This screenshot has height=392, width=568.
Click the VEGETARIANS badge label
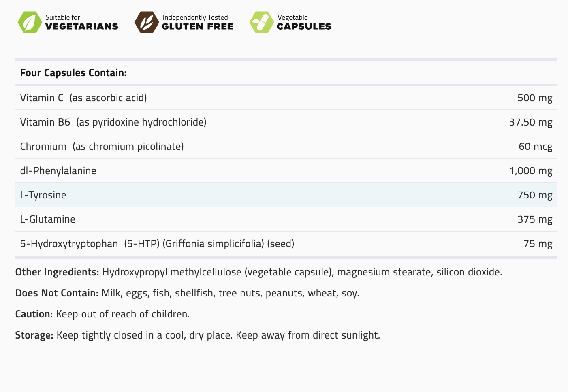[x=81, y=26]
